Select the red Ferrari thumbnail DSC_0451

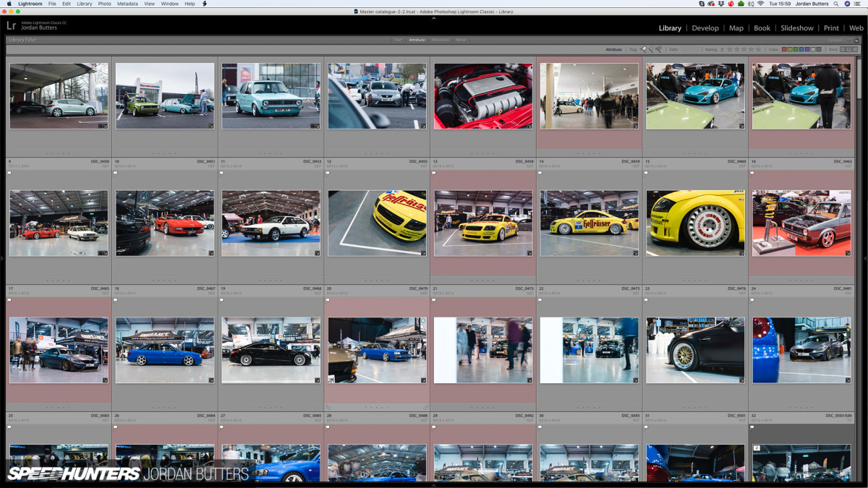tap(165, 223)
